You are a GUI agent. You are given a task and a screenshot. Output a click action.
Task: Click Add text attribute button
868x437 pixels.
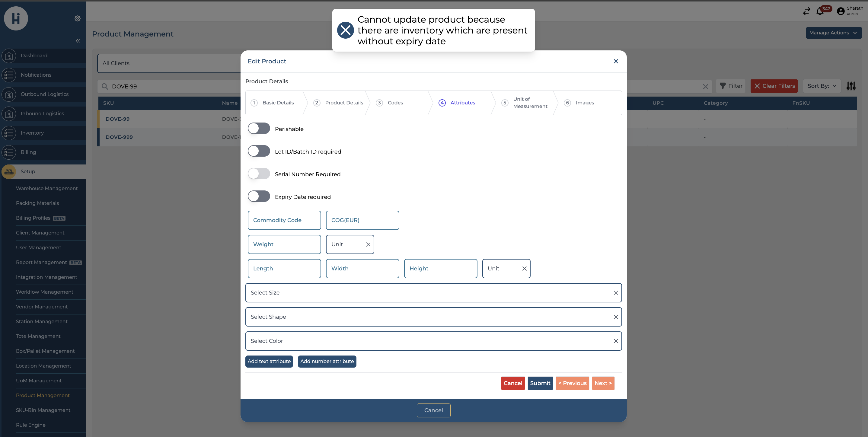click(269, 361)
